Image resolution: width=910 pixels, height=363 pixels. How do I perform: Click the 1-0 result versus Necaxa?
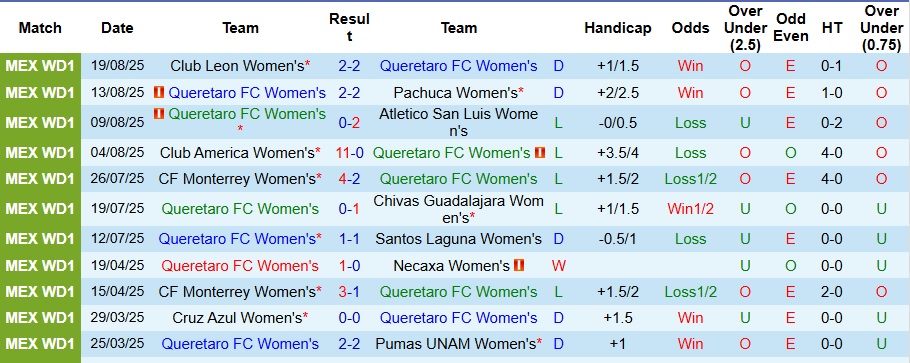349,265
